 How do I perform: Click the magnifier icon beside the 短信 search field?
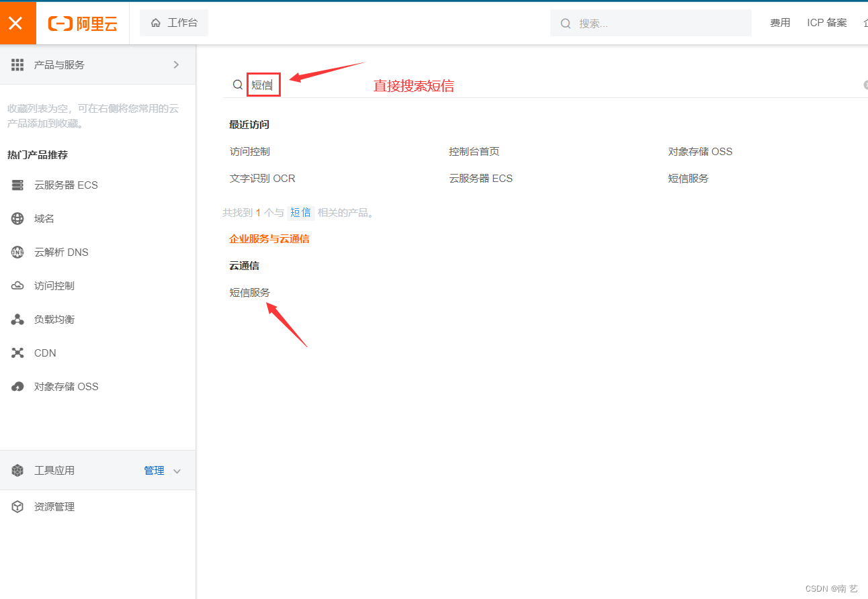coord(238,85)
